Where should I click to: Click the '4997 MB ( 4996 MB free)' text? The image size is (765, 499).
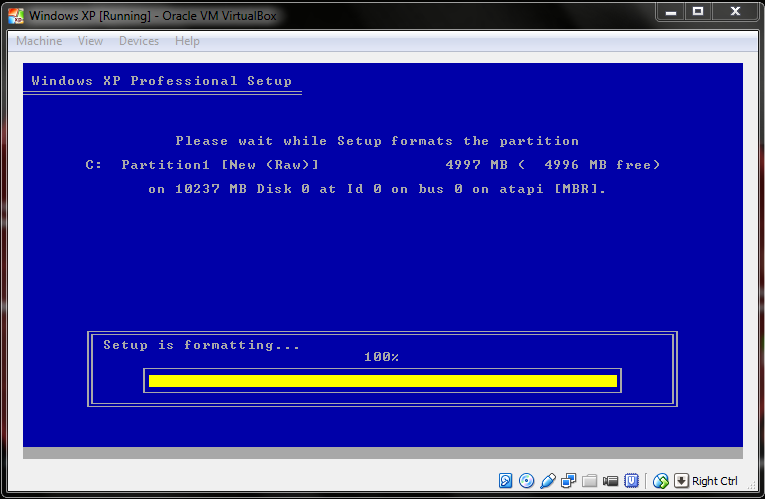point(553,165)
